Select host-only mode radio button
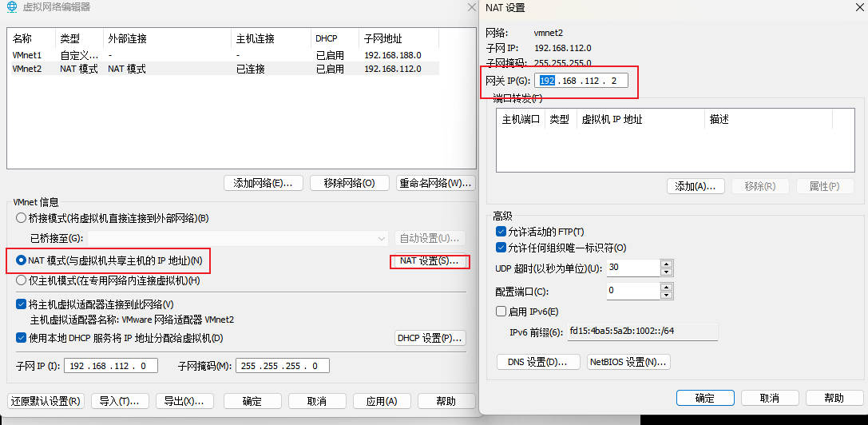This screenshot has width=868, height=425. [22, 280]
